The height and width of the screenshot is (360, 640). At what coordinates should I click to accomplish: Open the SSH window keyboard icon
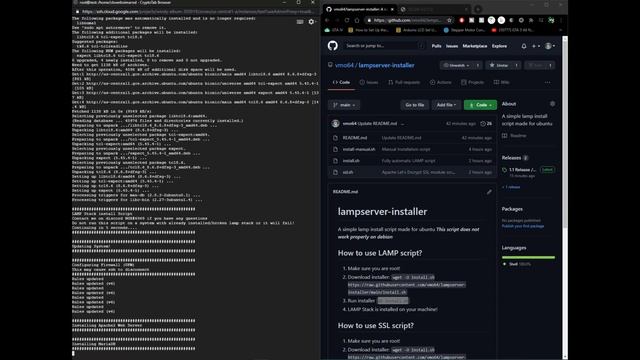pyautogui.click(x=300, y=22)
